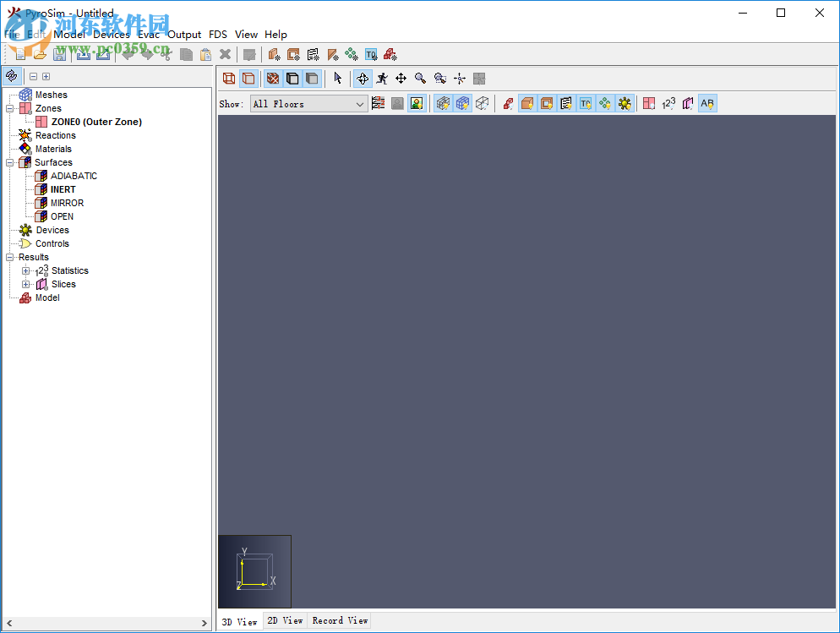Open a file using the Open folder icon
Image resolution: width=840 pixels, height=633 pixels.
point(41,54)
